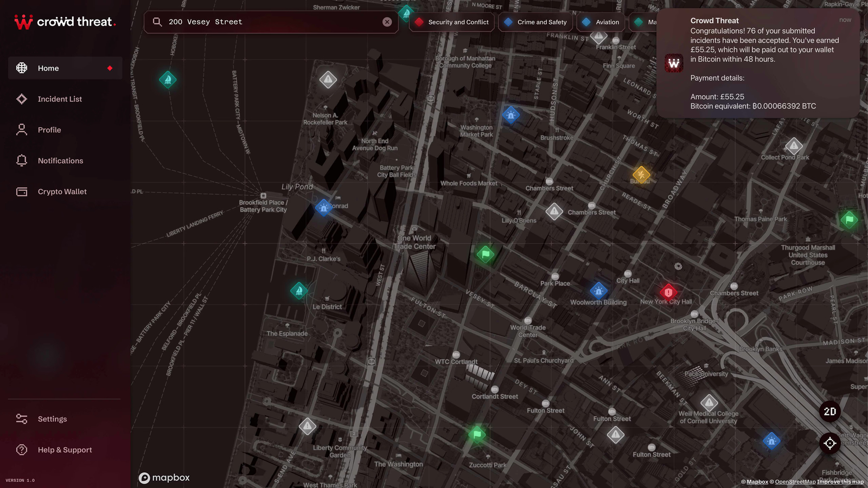Click the Lilly O'Briens label
This screenshot has width=868, height=488.
click(519, 220)
